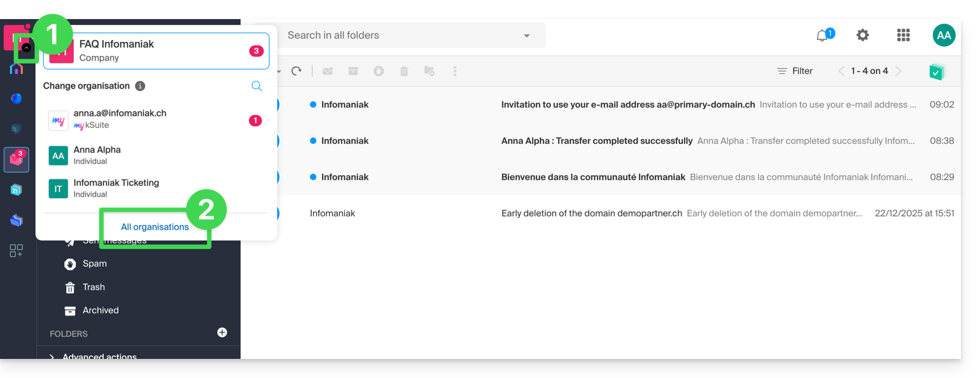Click info icon beside Change organisation
This screenshot has width=980, height=378.
(x=140, y=86)
